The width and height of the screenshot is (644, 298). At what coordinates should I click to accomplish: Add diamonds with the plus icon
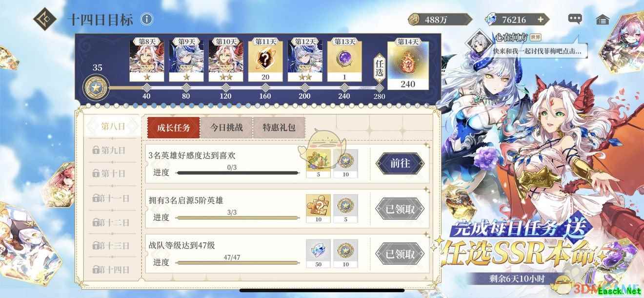[540, 20]
